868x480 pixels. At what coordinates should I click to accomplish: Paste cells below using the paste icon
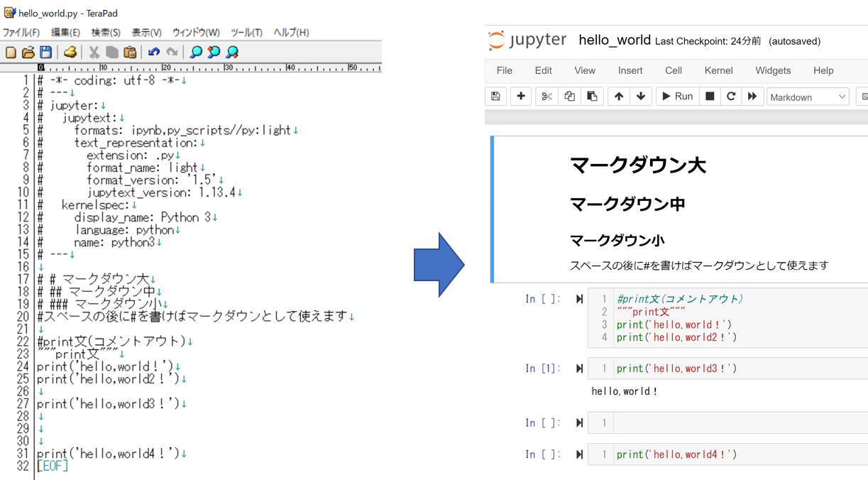592,96
